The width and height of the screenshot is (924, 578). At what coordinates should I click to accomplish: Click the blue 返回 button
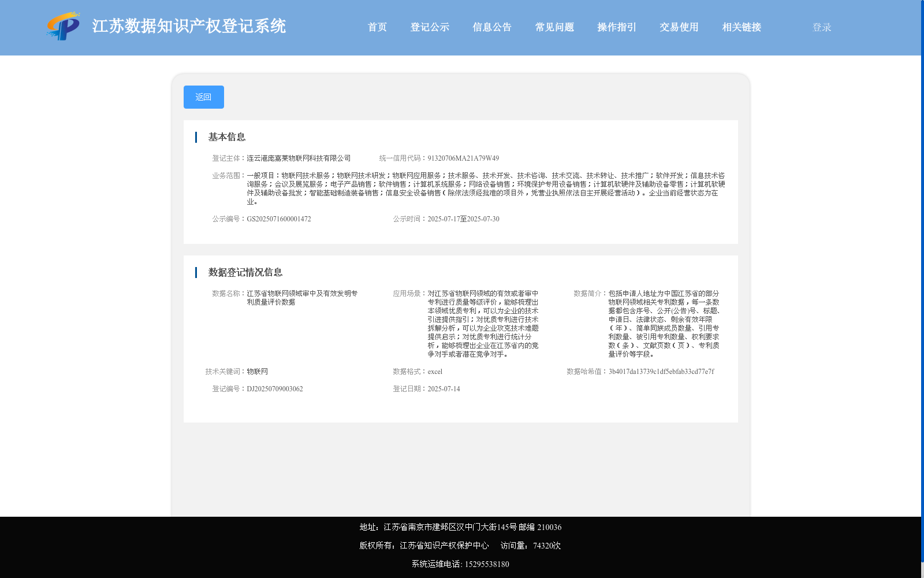(204, 97)
